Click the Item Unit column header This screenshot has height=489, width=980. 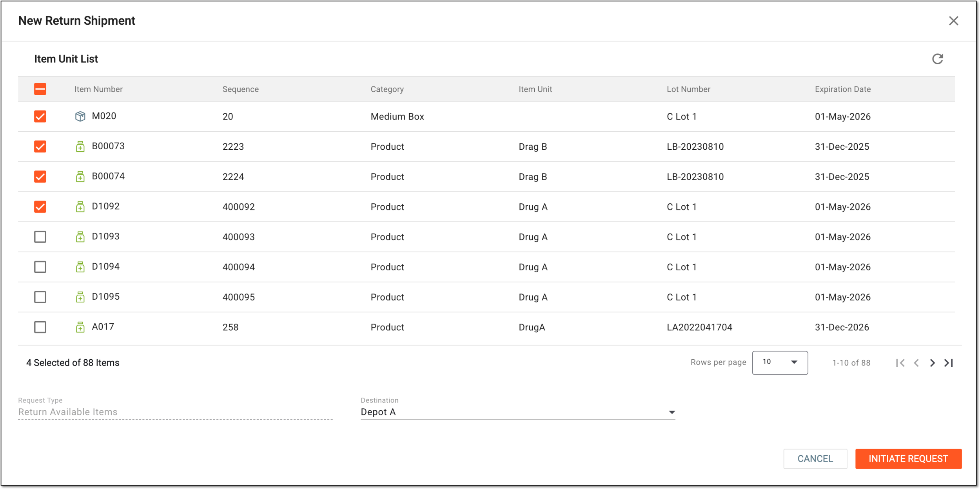click(x=535, y=89)
